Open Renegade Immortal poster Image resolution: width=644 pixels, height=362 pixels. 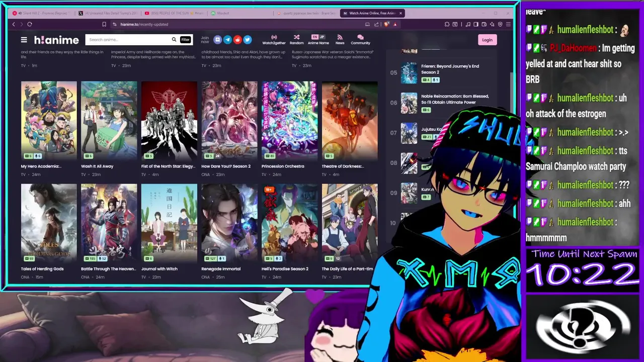coord(229,223)
